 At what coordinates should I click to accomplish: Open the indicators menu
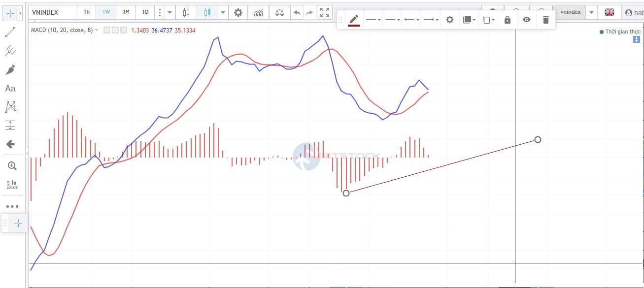259,12
